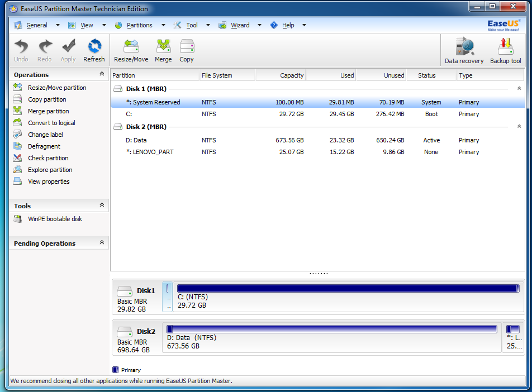Select the LENOVO_PART block on Disk2 map

pos(513,338)
